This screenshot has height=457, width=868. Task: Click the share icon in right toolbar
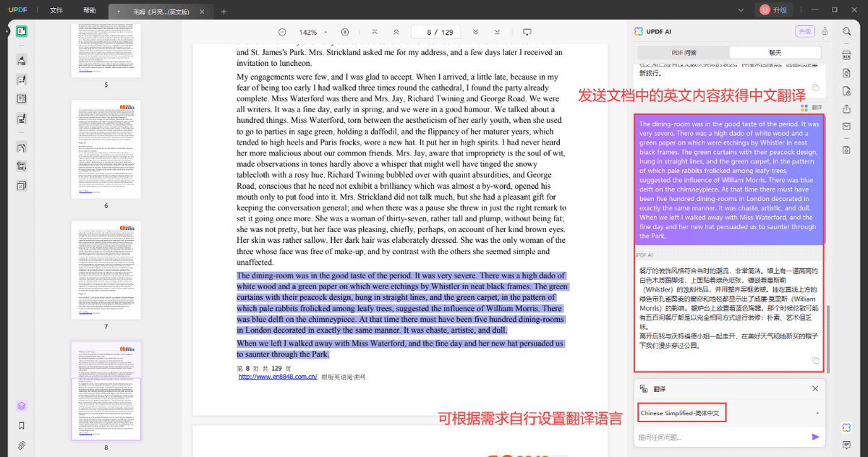846,109
